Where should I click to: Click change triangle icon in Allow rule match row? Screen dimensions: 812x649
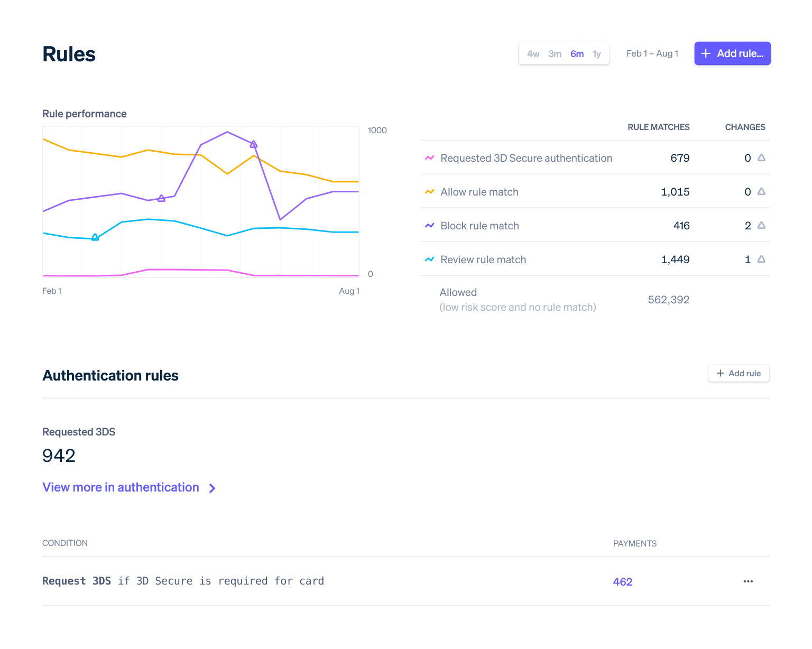pos(761,191)
